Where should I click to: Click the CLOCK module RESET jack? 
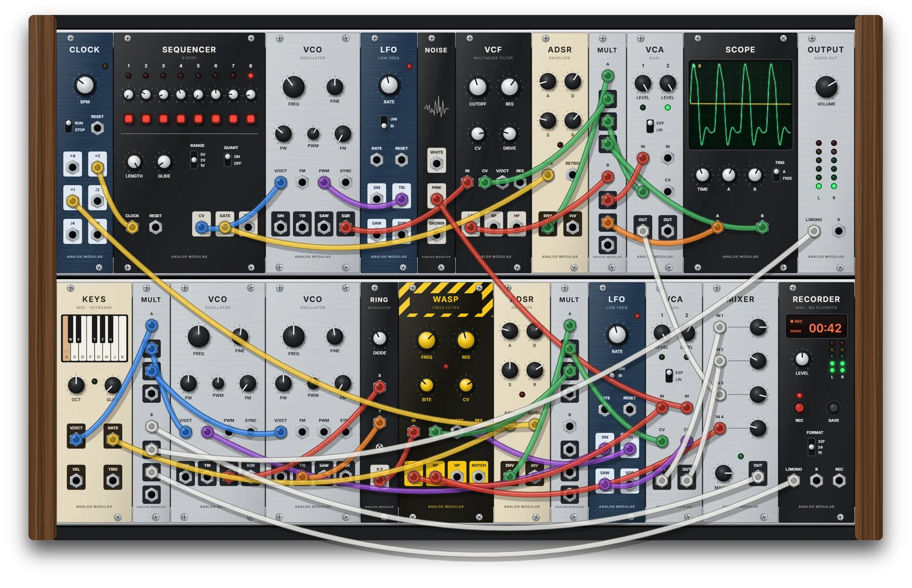point(97,128)
